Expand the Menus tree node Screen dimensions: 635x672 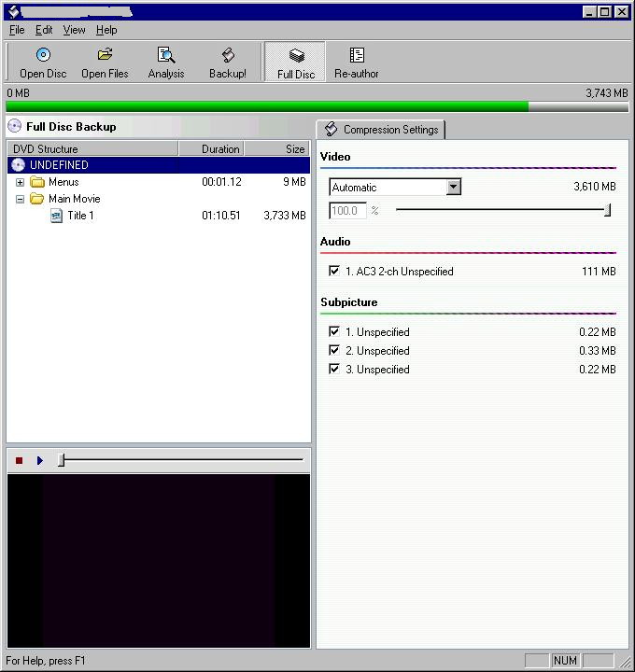pos(20,183)
